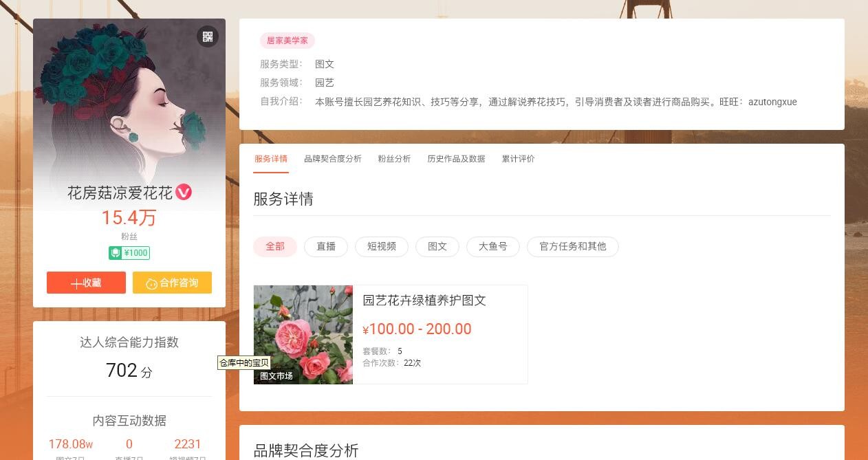The image size is (868, 460).
Task: Click the green ¥1000 deposit badge
Action: pos(129,253)
